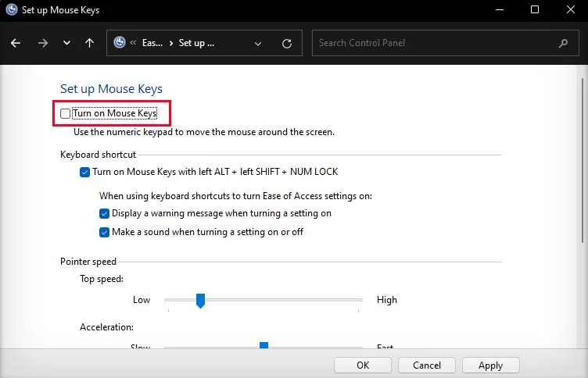Viewport: 588px width, 378px height.
Task: Select the Ease of Access breadcrumb item
Action: 152,44
